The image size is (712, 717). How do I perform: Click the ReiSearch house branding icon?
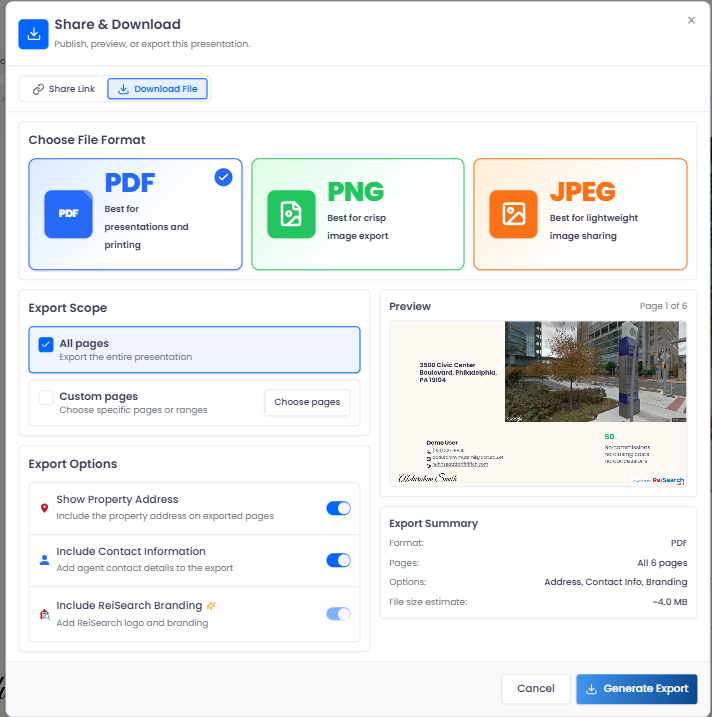pyautogui.click(x=44, y=614)
